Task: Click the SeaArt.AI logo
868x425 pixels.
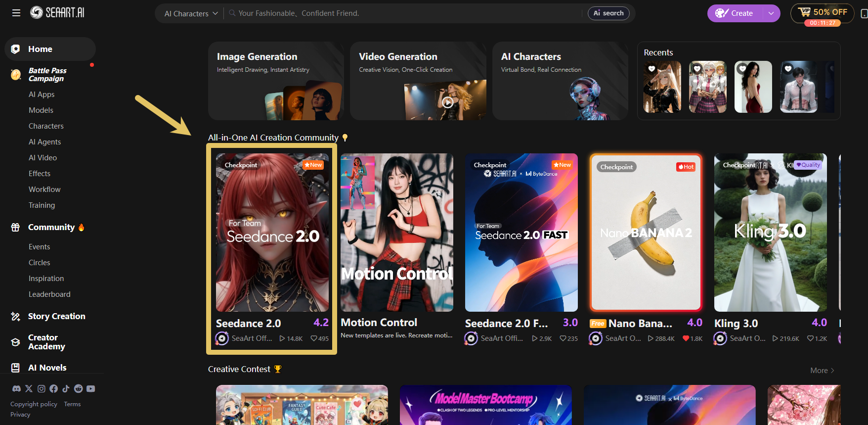Action: tap(57, 12)
